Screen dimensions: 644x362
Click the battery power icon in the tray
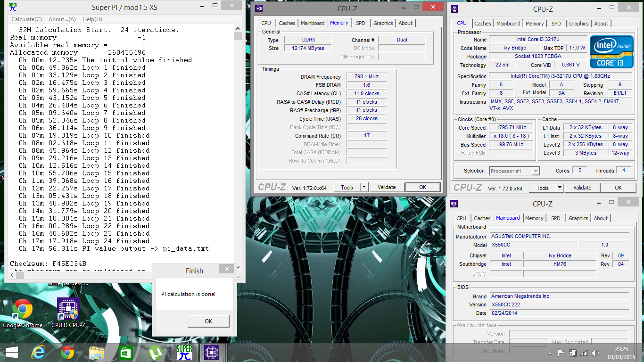coord(573,353)
